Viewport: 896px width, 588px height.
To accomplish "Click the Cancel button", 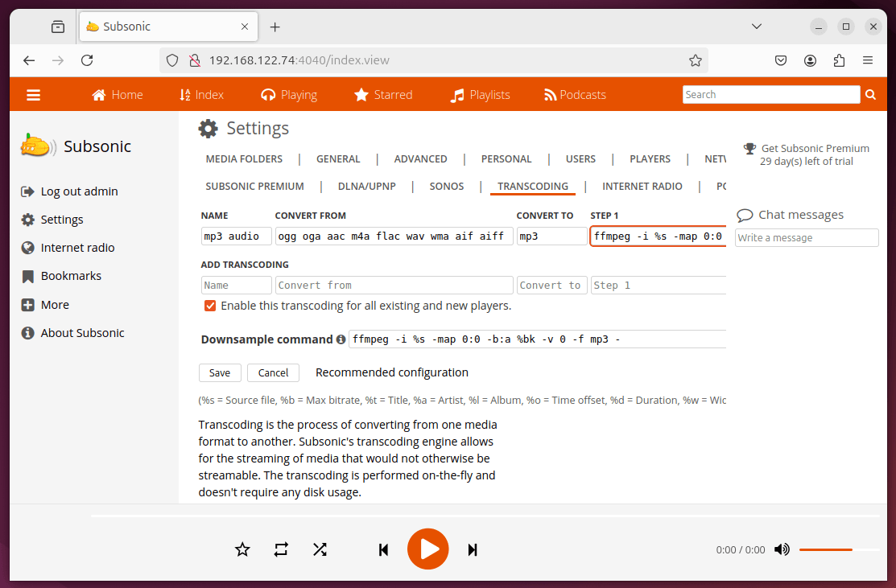I will coord(273,372).
